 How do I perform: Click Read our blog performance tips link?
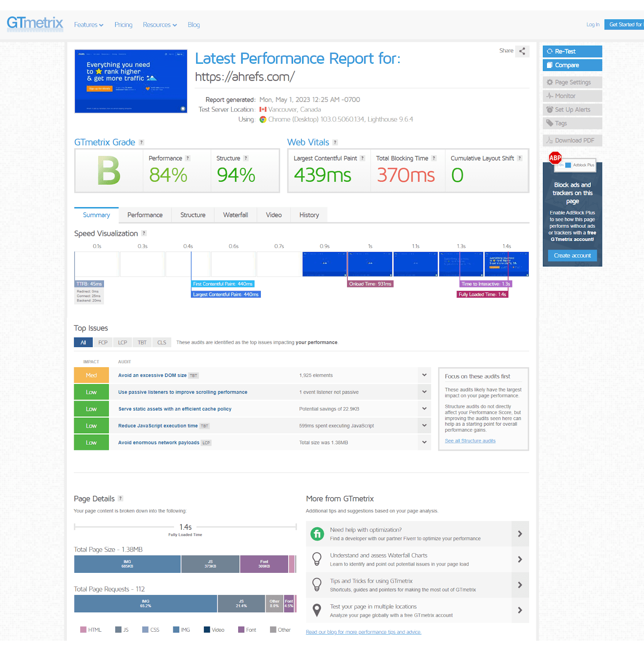coord(364,632)
